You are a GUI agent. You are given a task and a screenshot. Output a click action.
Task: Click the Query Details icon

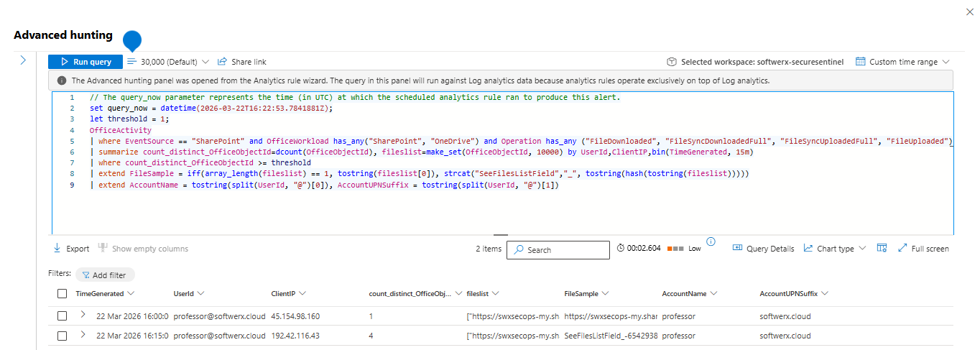(737, 248)
